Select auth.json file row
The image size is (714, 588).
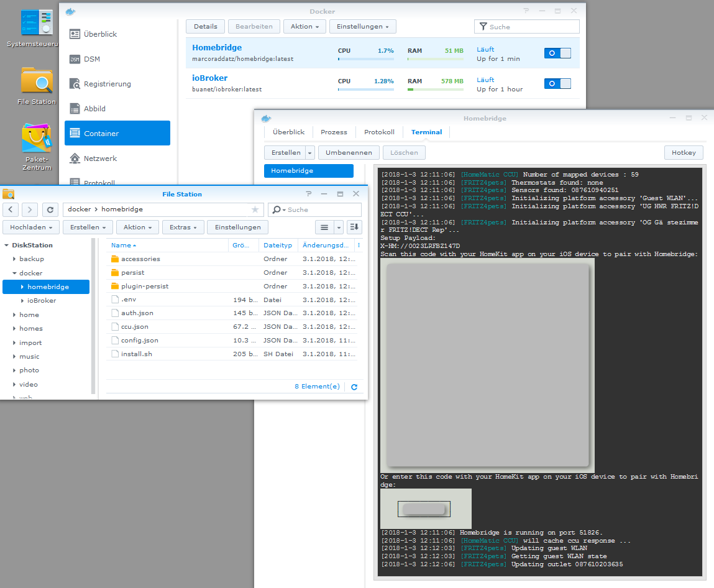(x=232, y=313)
